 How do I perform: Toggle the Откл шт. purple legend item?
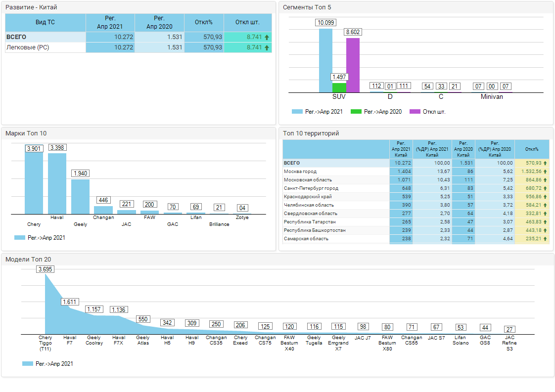[x=428, y=112]
